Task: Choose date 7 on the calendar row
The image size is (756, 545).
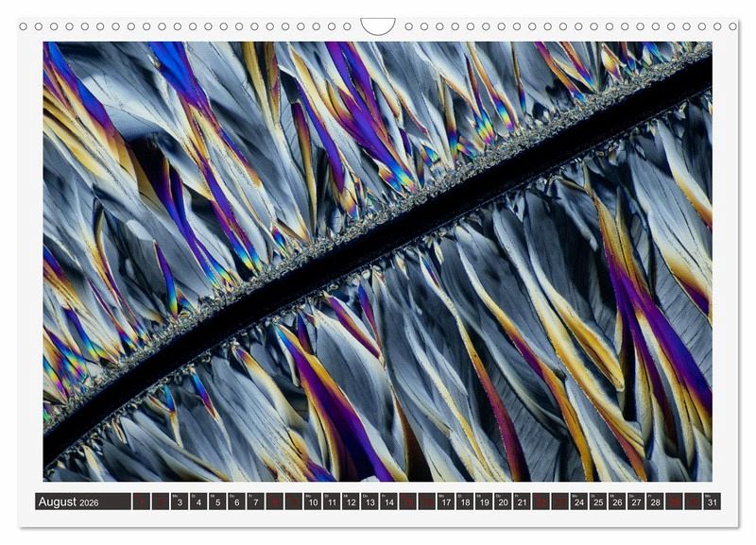Action: click(255, 502)
